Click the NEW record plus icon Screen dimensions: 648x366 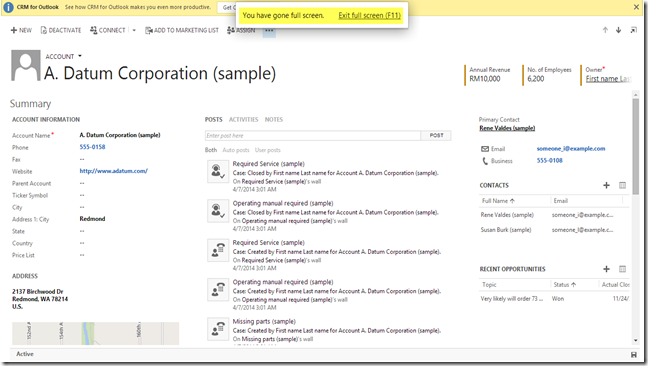(x=14, y=30)
